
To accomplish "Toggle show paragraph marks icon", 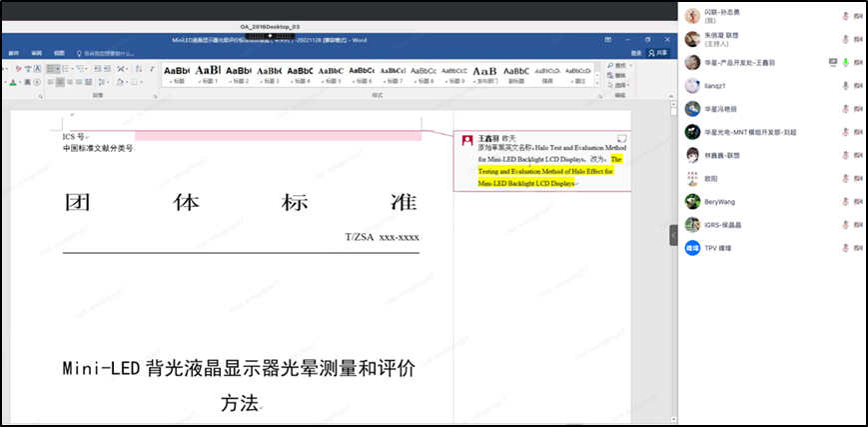I will click(x=152, y=69).
